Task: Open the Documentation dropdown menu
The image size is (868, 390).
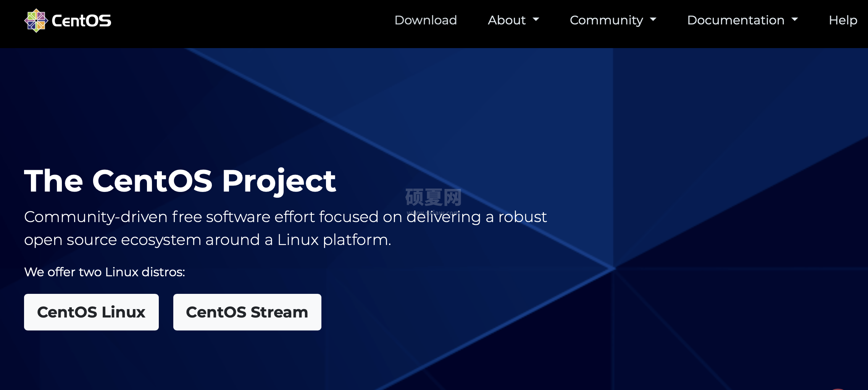Action: [x=742, y=20]
